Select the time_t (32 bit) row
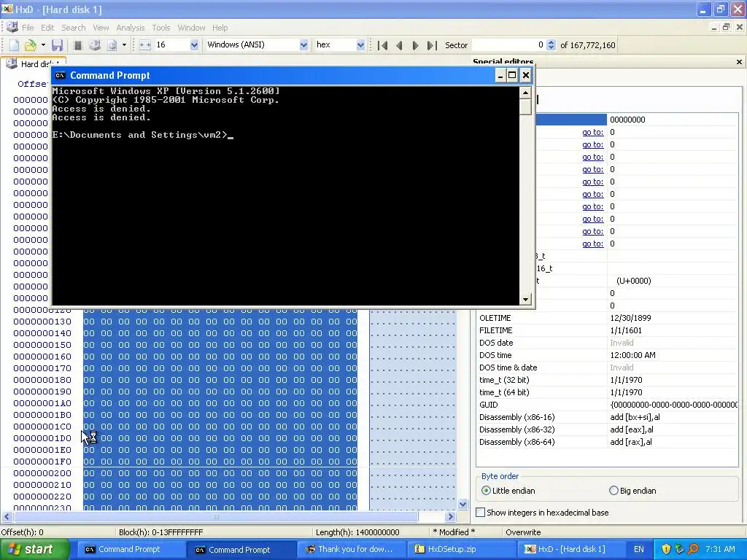The width and height of the screenshot is (747, 560). [608, 379]
